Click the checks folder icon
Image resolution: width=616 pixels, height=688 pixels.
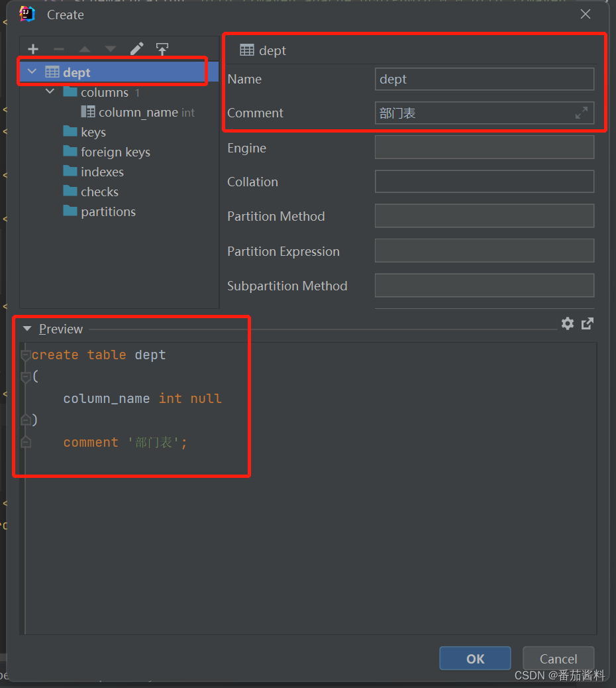(70, 191)
